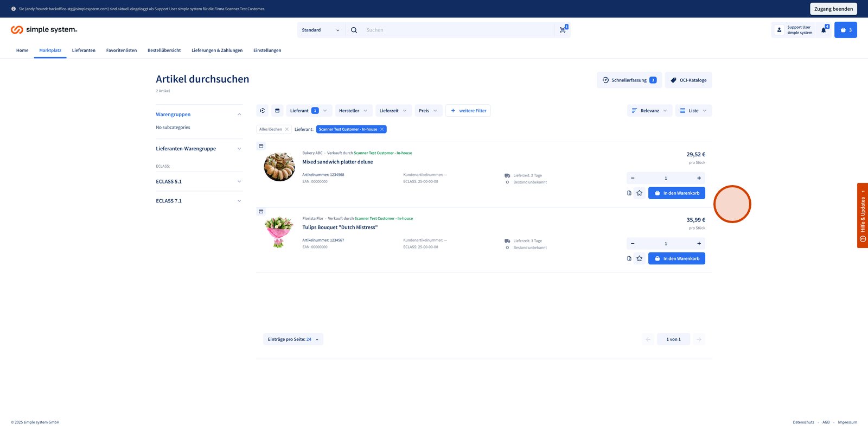Add Mixed sandwich platter to favorites star

coord(640,193)
